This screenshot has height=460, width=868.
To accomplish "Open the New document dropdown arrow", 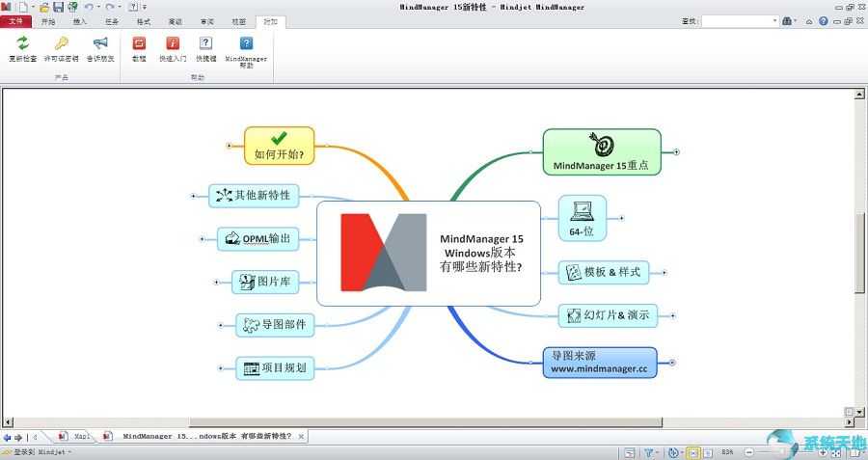I will point(33,7).
